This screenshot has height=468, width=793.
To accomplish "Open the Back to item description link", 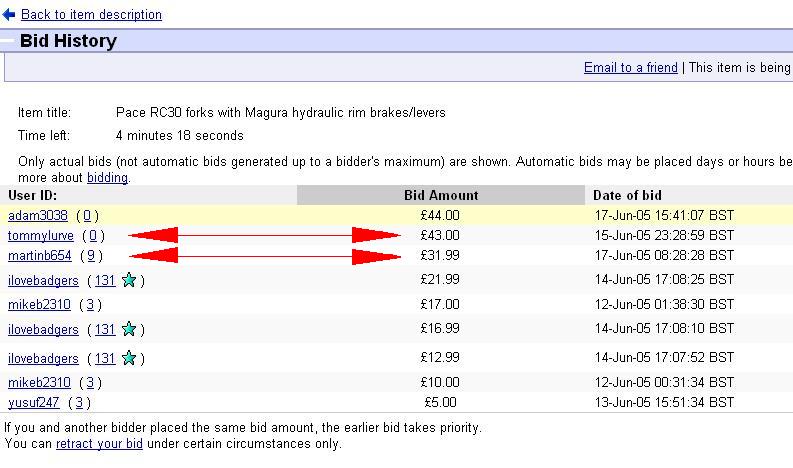I will coord(91,15).
